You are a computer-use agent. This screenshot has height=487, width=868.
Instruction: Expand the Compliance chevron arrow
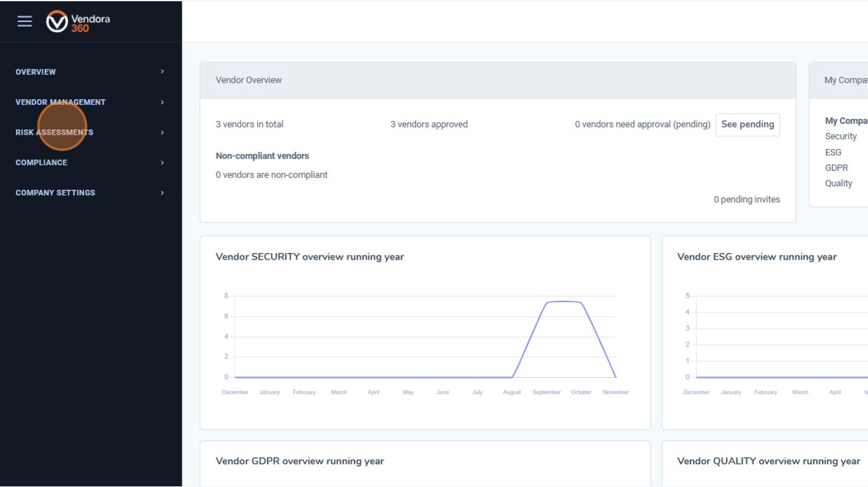tap(162, 162)
